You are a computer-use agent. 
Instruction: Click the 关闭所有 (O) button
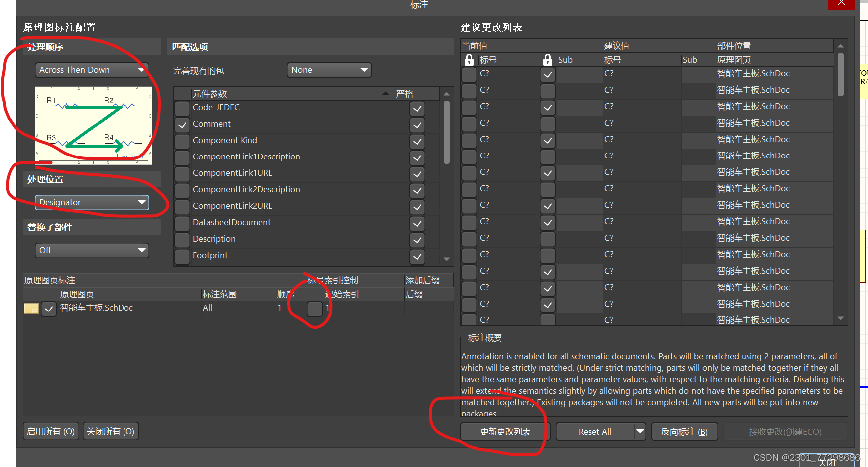tap(111, 431)
